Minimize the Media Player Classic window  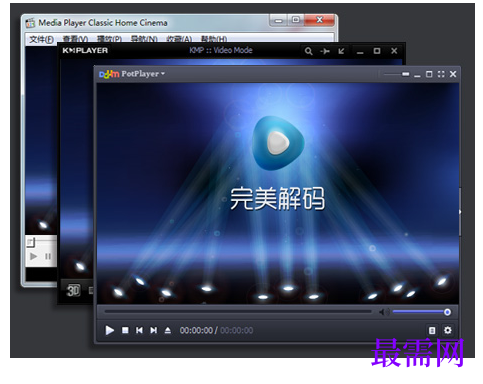click(x=278, y=21)
